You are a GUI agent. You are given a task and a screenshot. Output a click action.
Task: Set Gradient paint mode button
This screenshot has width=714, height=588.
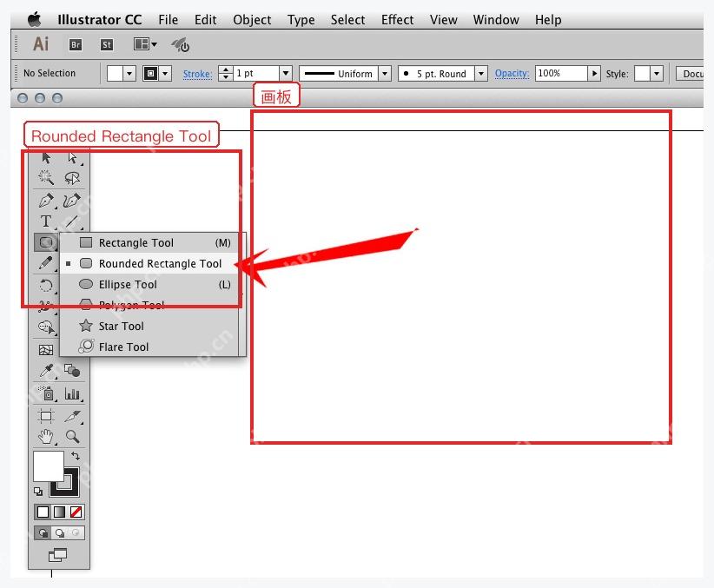click(60, 512)
